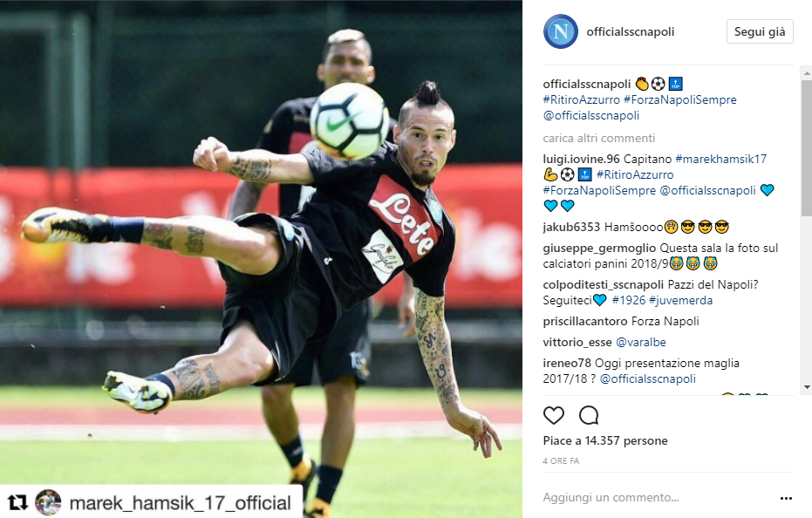The height and width of the screenshot is (518, 812).
Task: Open the #marekhamsik17 hashtag
Action: pos(720,159)
